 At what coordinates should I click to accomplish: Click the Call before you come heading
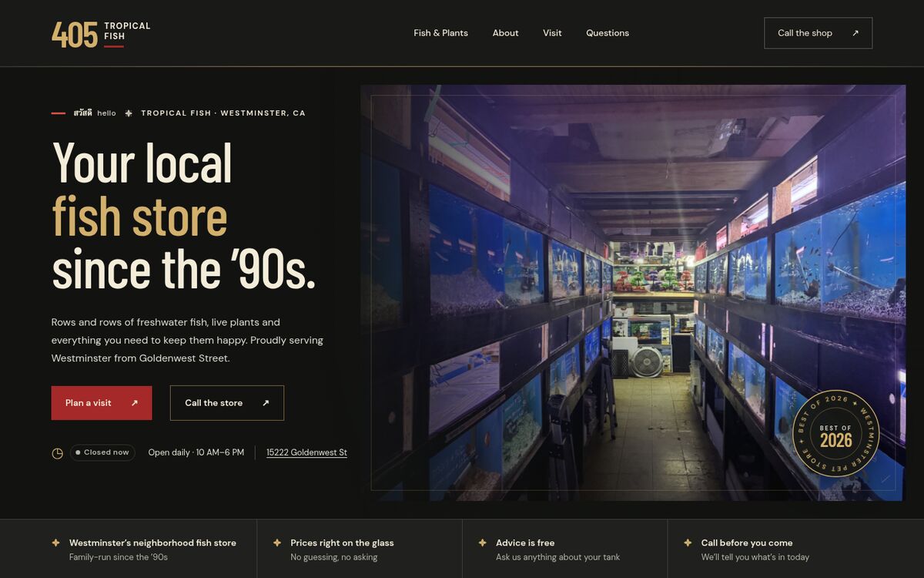[x=747, y=543]
